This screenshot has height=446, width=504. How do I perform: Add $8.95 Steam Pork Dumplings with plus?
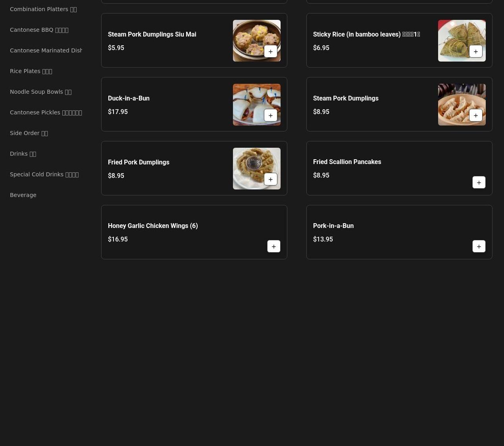476,115
